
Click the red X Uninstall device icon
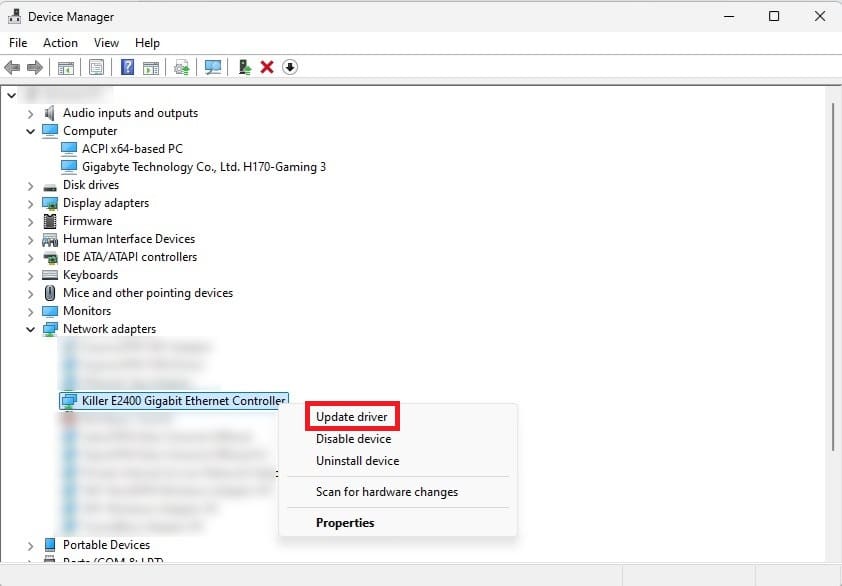pyautogui.click(x=267, y=67)
